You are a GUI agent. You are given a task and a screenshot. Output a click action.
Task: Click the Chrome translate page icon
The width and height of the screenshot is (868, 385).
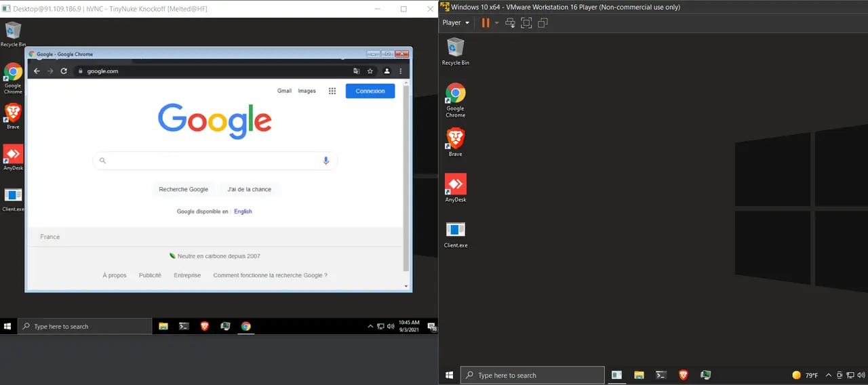coord(357,71)
